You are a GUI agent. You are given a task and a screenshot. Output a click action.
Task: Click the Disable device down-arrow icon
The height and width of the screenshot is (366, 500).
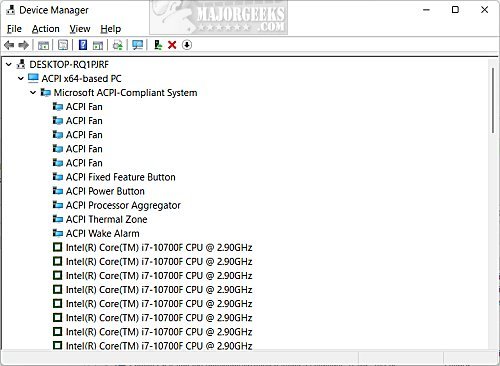pyautogui.click(x=187, y=45)
